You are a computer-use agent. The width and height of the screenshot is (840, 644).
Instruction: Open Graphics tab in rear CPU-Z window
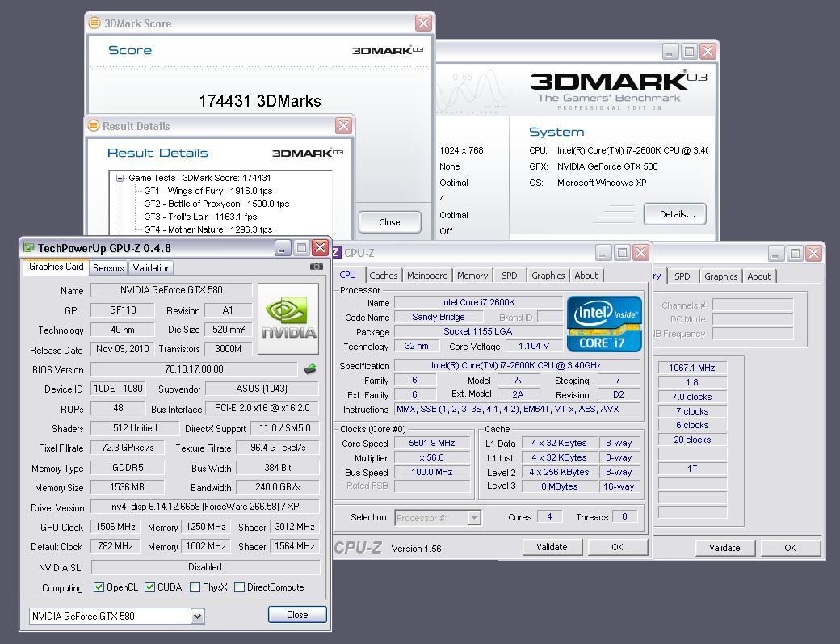tap(720, 276)
